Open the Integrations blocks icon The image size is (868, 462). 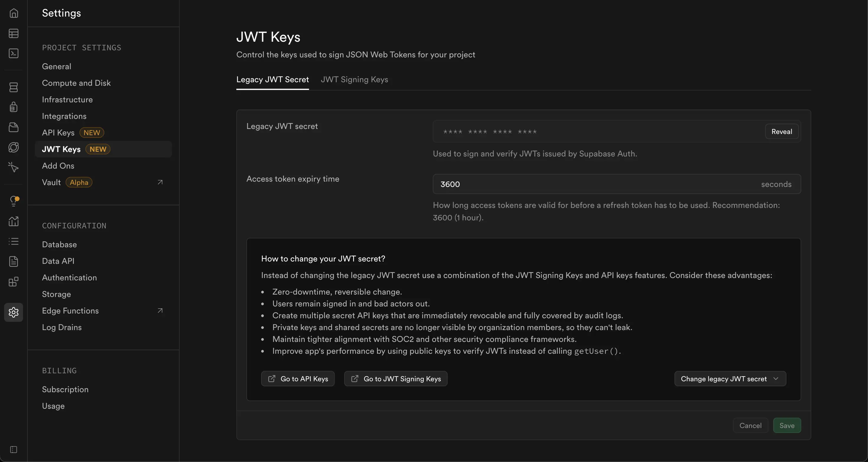(14, 282)
